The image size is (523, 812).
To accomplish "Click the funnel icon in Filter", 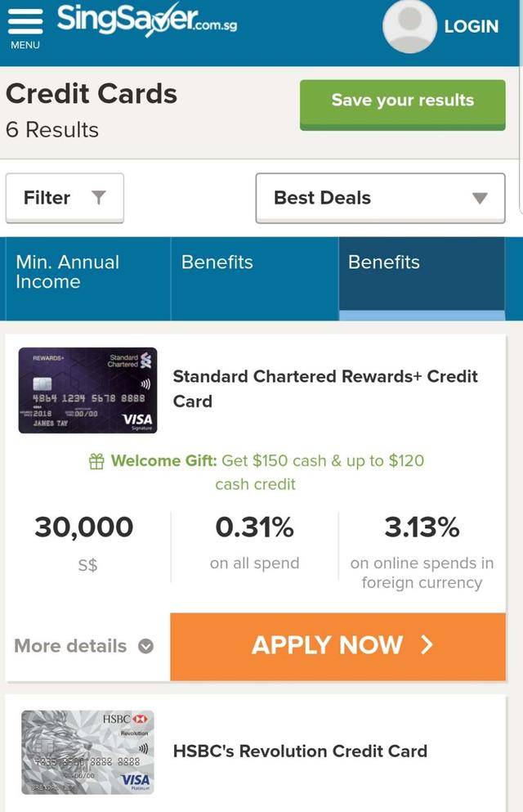I will point(99,198).
